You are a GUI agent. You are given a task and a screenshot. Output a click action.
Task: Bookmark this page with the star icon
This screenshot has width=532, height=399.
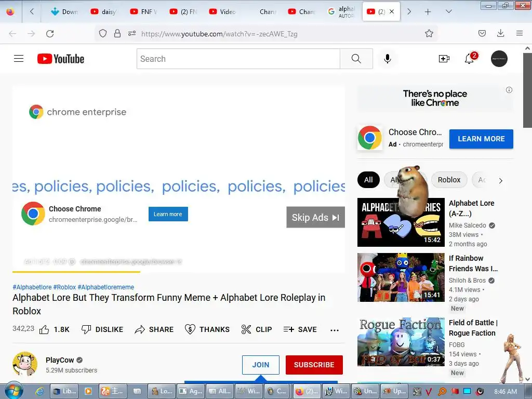click(x=429, y=34)
